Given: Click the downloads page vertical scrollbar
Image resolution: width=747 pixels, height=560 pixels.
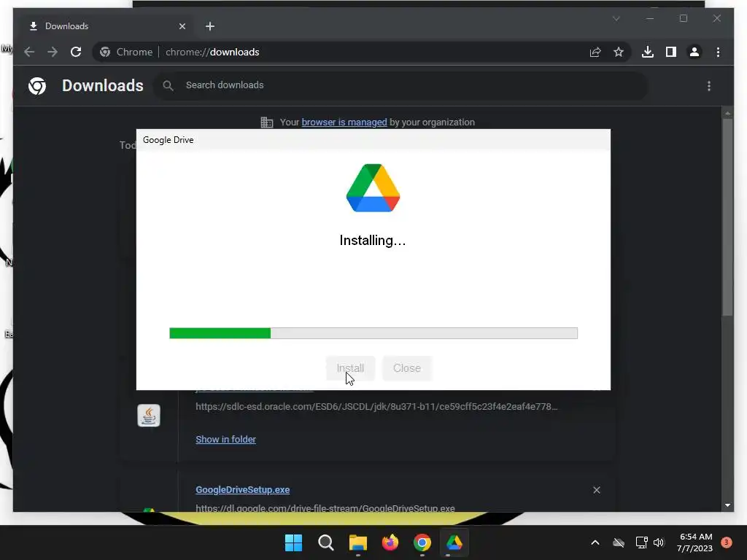Looking at the screenshot, I should pyautogui.click(x=727, y=217).
